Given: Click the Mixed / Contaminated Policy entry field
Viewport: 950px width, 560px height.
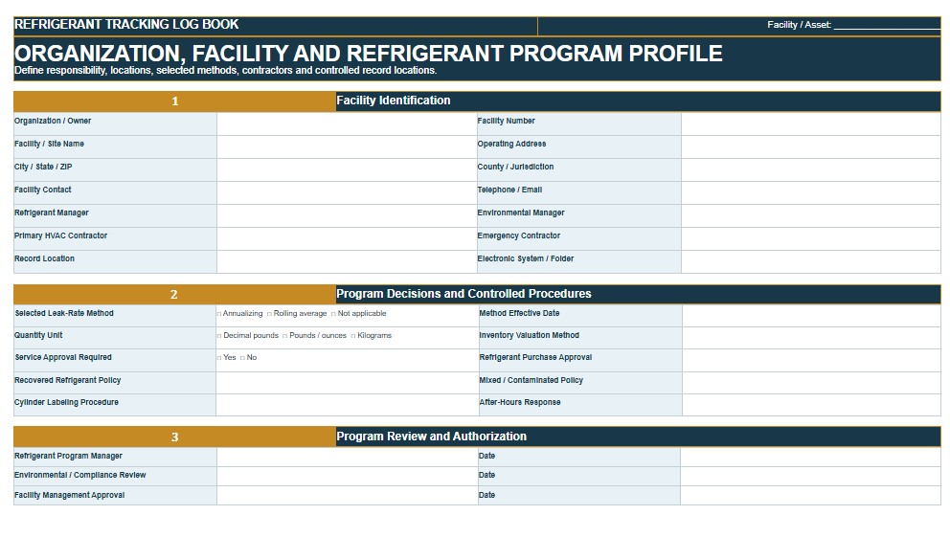Looking at the screenshot, I should coord(811,383).
